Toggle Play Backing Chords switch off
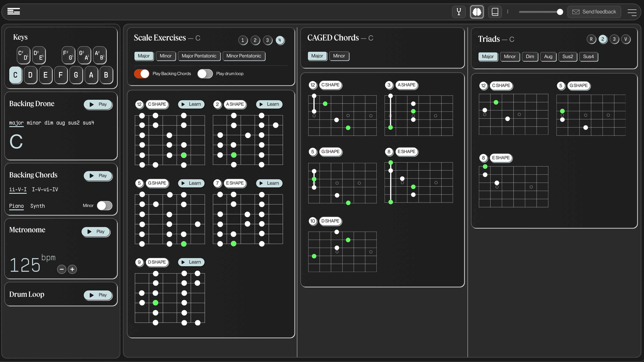Screen dimensions: 644x362 click(x=141, y=74)
